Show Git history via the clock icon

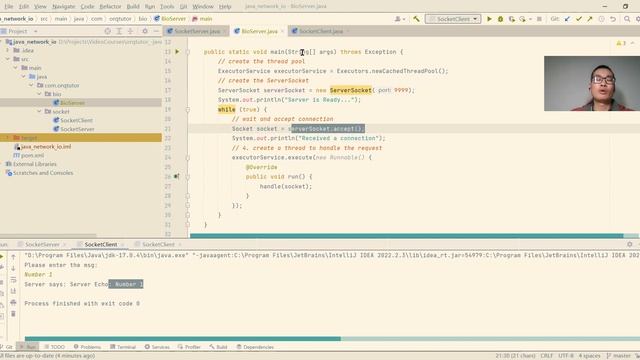[601, 19]
